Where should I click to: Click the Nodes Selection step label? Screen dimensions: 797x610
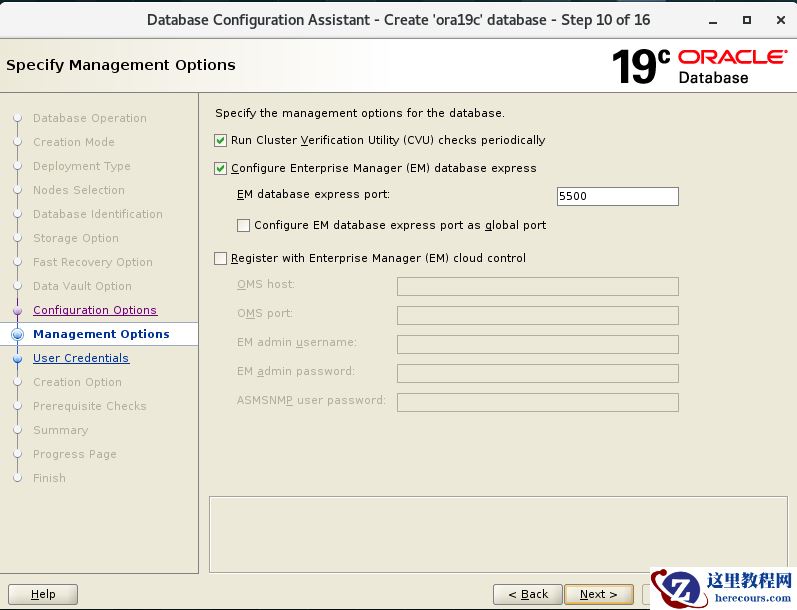click(x=79, y=190)
